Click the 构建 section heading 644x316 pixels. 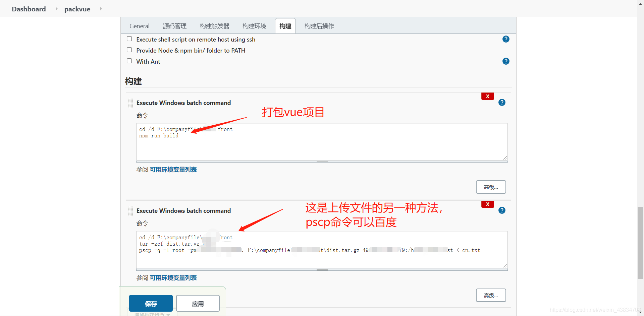133,81
